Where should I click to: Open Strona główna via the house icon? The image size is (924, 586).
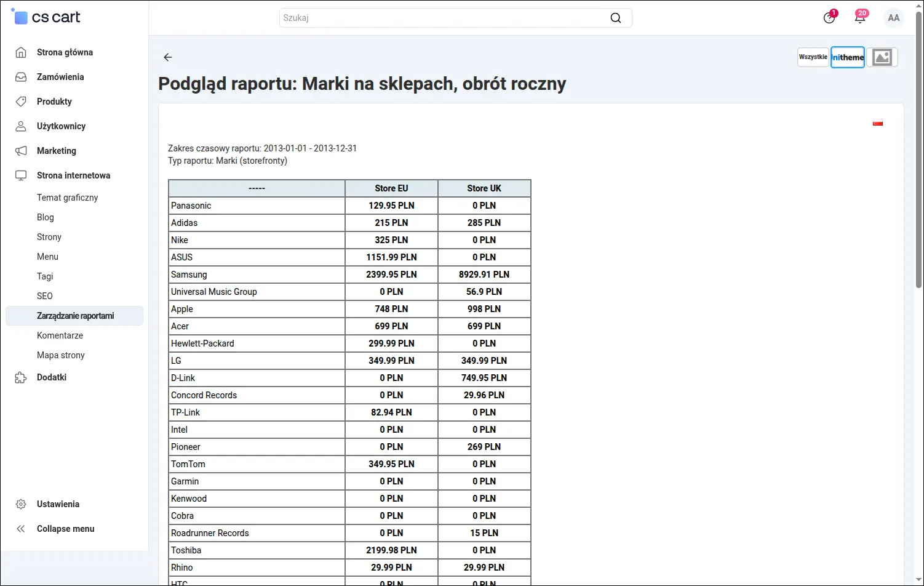pyautogui.click(x=21, y=52)
